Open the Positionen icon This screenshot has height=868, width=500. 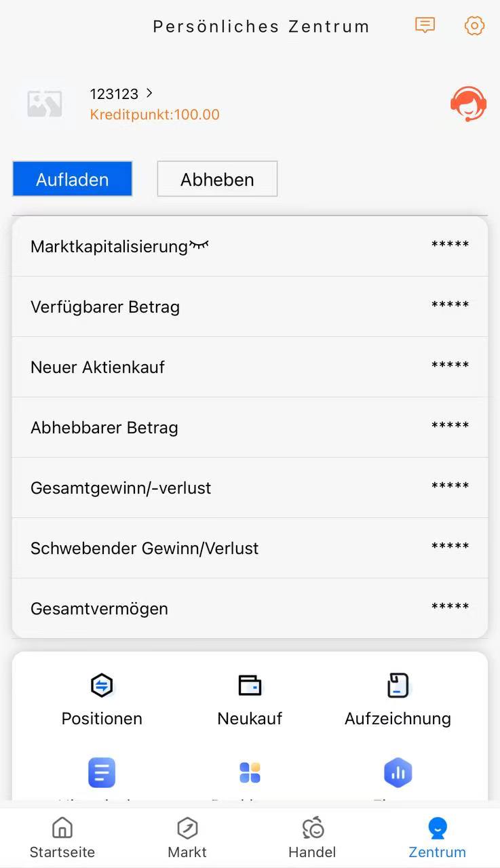tap(102, 686)
